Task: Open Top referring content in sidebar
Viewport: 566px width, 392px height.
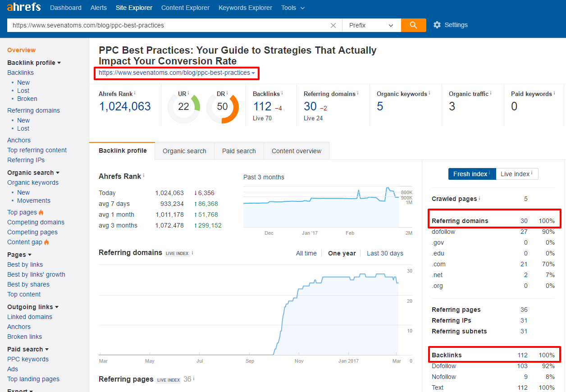Action: point(37,150)
